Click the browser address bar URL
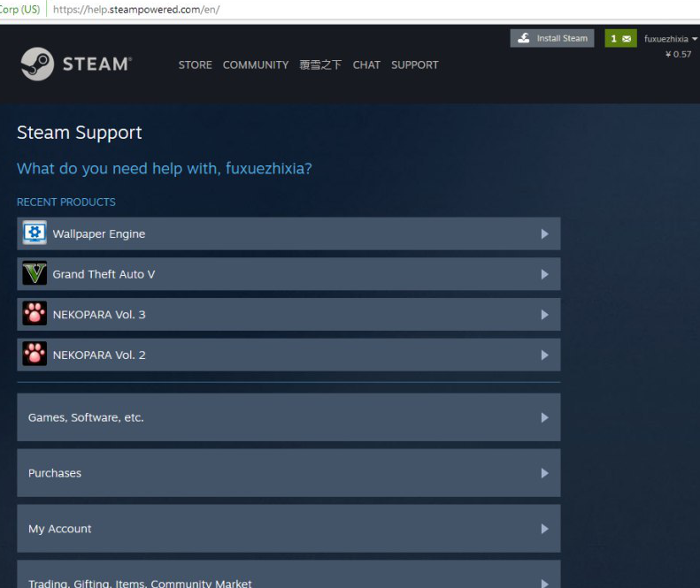 136,10
